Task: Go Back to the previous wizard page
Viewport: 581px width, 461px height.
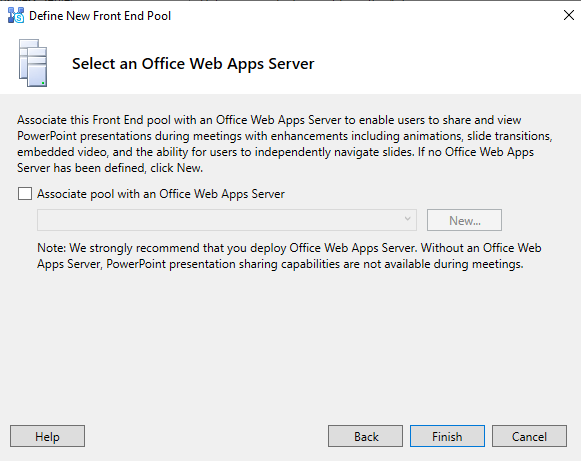Action: [x=365, y=436]
